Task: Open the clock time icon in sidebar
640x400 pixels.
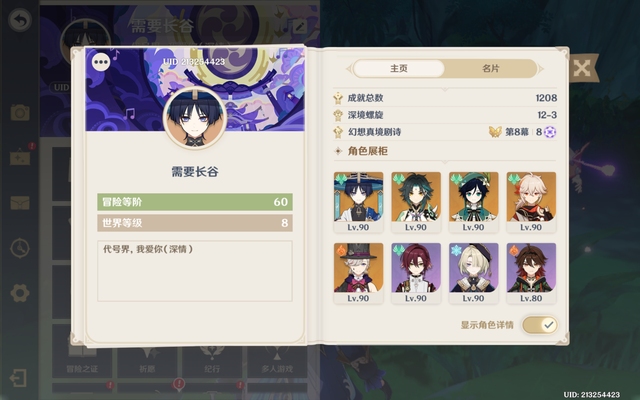Action: point(20,248)
